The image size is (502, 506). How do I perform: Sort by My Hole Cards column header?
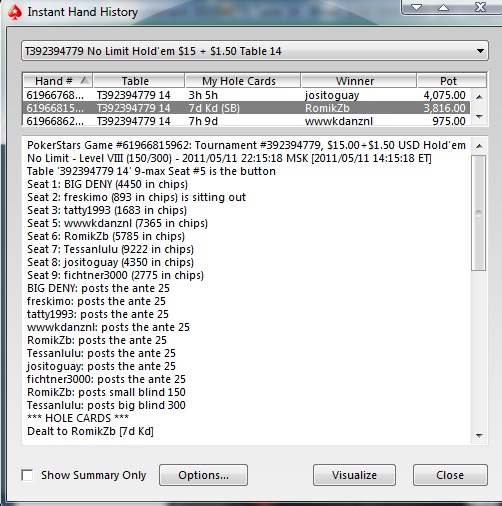coord(243,81)
